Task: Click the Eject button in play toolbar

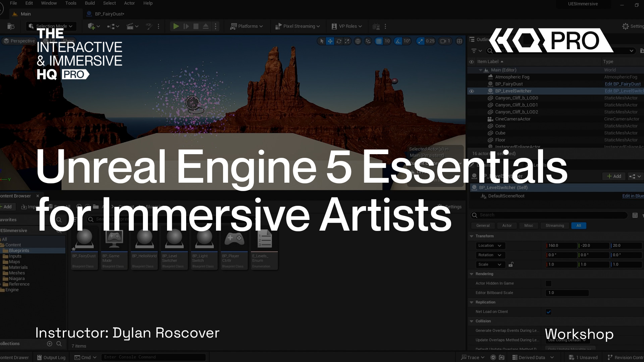Action: pos(206,26)
